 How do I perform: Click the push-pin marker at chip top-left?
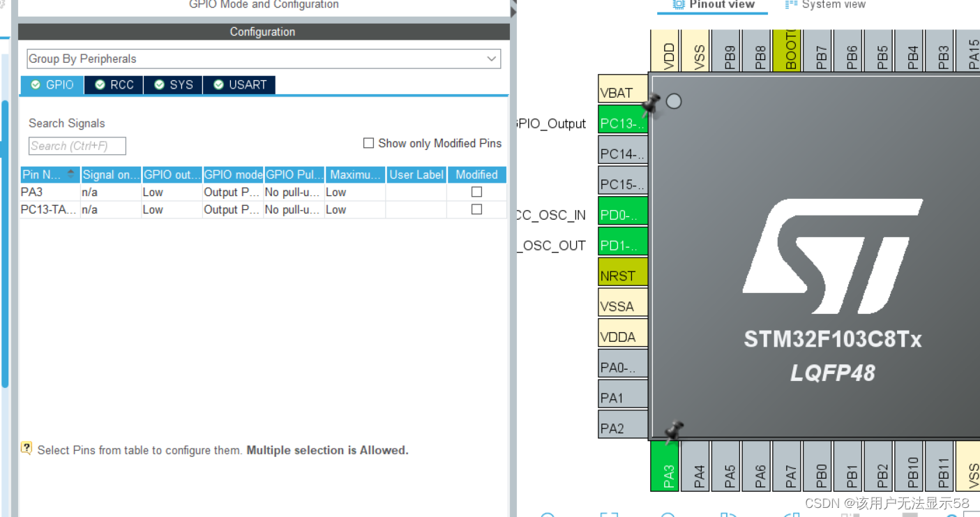pyautogui.click(x=652, y=103)
